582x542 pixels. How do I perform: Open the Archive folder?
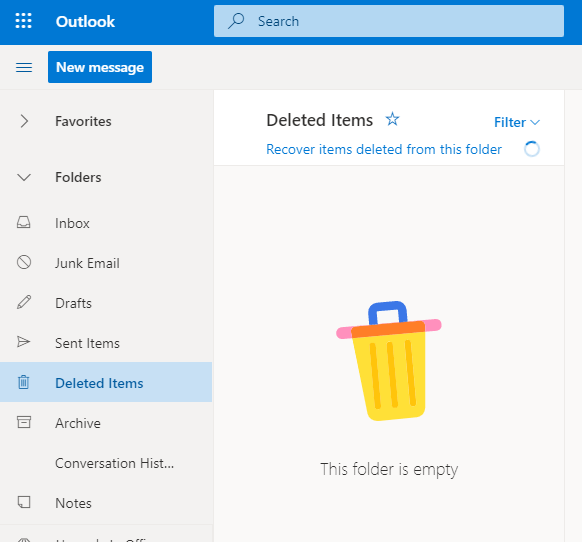click(x=106, y=423)
